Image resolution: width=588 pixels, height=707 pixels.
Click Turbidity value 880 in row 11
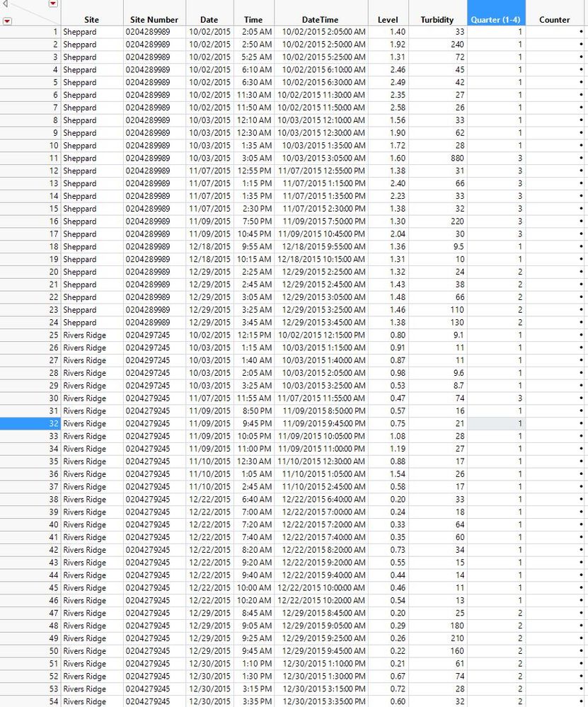457,159
